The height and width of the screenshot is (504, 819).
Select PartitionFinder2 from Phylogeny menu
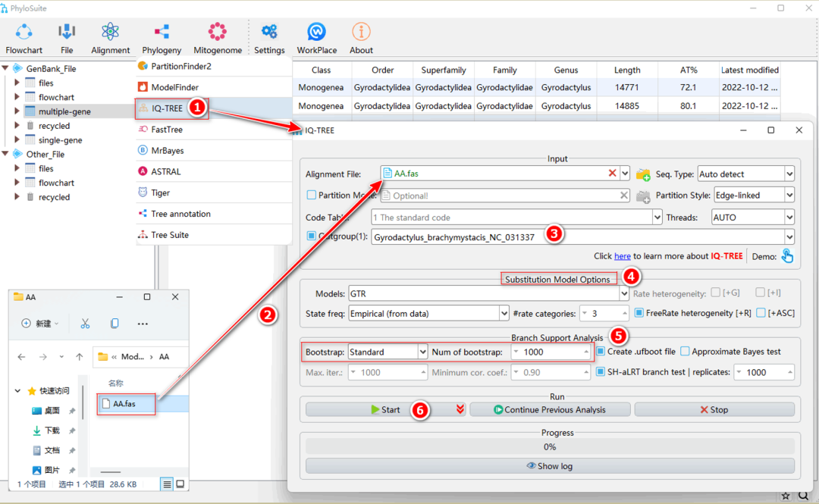214,67
